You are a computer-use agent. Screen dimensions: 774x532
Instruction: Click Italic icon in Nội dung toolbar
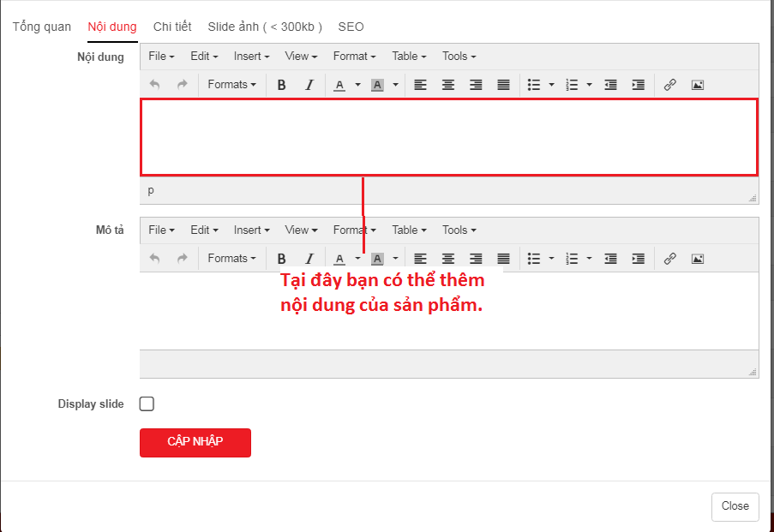309,85
